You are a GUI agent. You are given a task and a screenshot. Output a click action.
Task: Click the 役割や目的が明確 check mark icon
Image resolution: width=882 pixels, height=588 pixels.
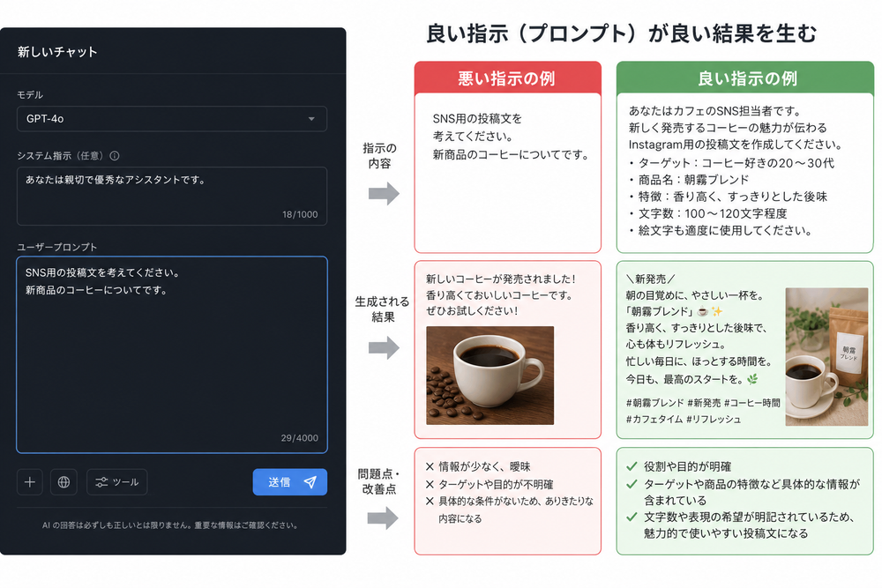632,466
